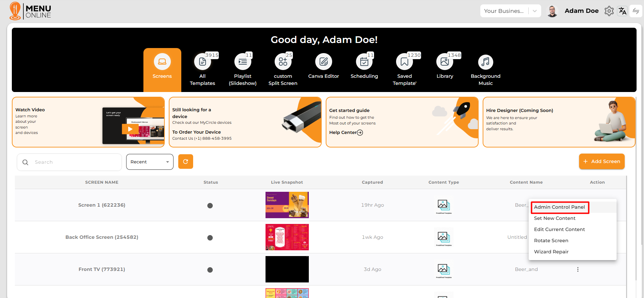Select Admin Control Panel menu option

(559, 207)
